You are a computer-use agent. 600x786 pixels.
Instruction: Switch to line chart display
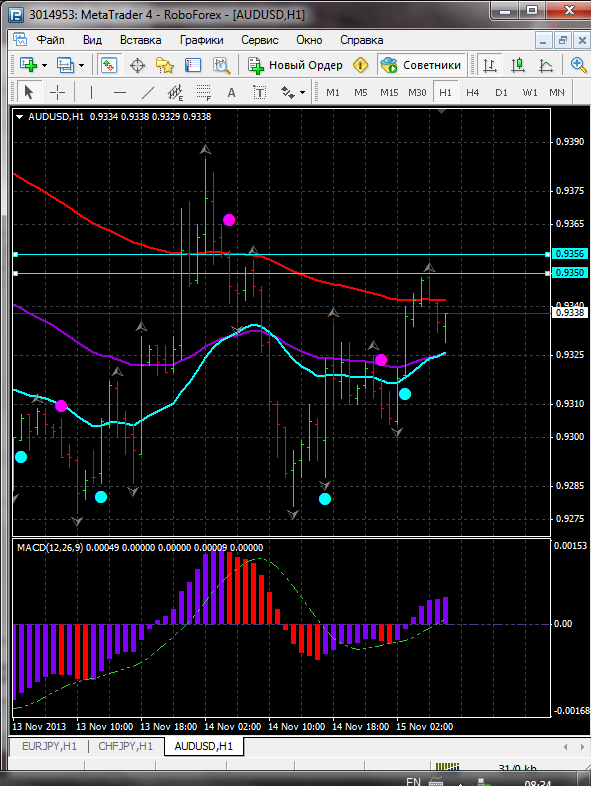[545, 65]
